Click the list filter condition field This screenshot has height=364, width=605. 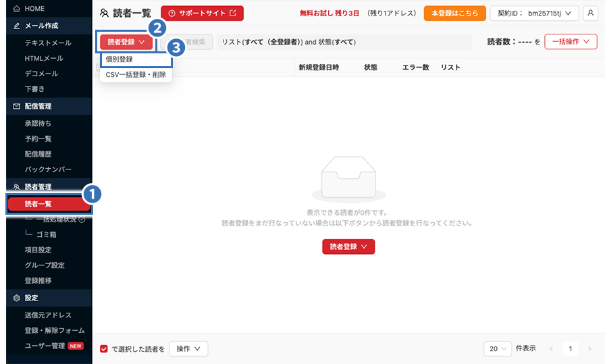click(x=344, y=42)
